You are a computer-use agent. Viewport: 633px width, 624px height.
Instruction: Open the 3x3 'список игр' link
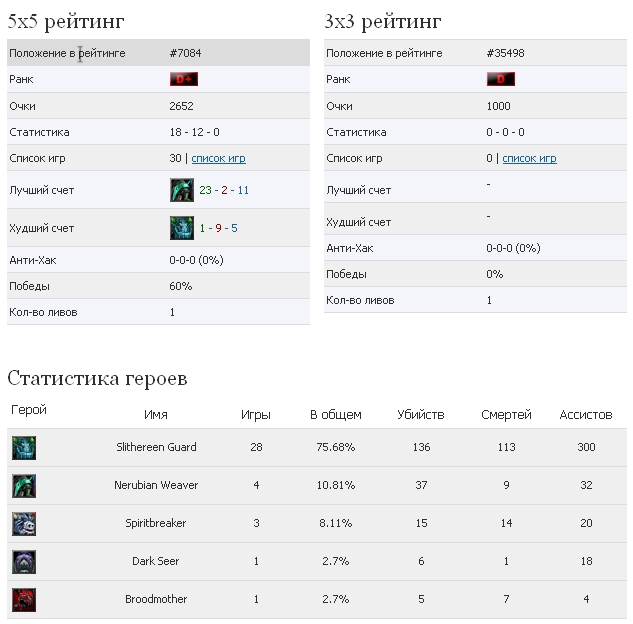pos(529,158)
